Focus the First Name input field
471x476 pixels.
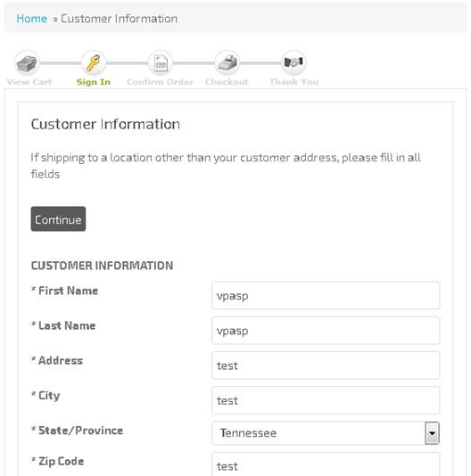click(326, 295)
